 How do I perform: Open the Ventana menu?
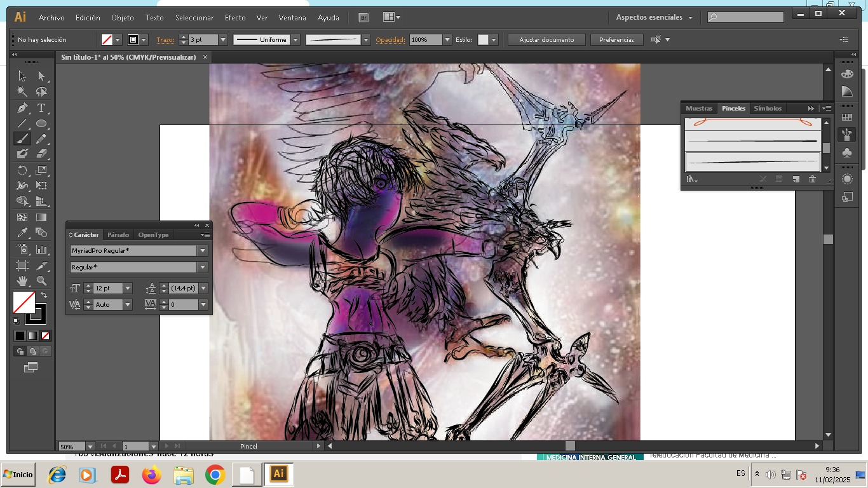tap(292, 18)
